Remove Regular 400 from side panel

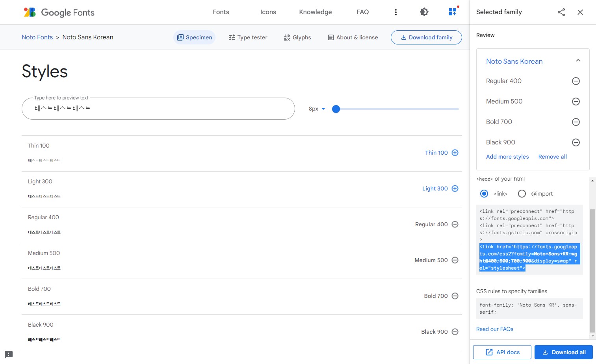576,81
